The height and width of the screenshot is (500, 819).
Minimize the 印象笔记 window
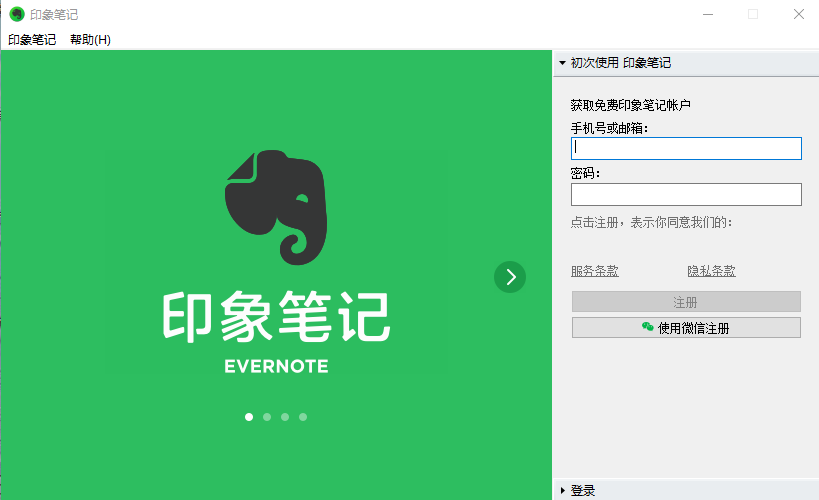coord(708,14)
